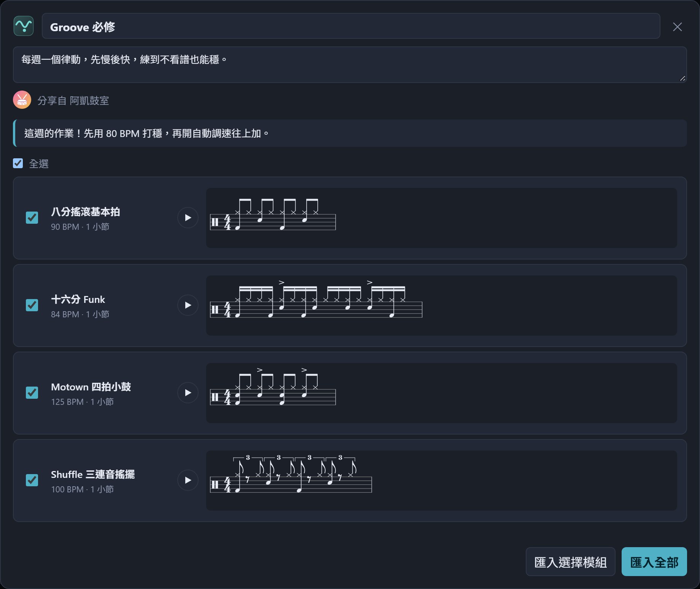Click the 100 BPM · 1 小節 label
Screen dimensions: 700x589
tap(83, 489)
